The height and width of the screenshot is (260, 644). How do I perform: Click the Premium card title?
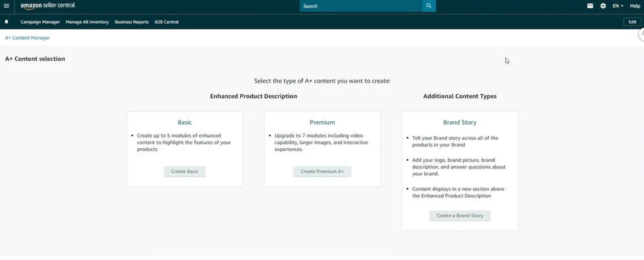coord(323,122)
